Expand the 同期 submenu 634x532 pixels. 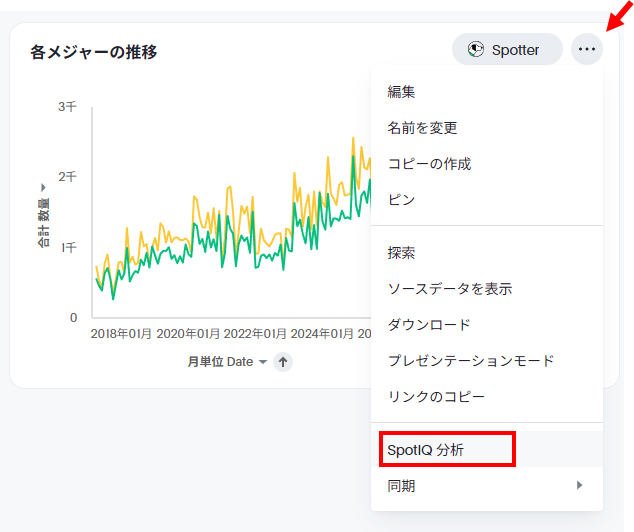coord(486,486)
